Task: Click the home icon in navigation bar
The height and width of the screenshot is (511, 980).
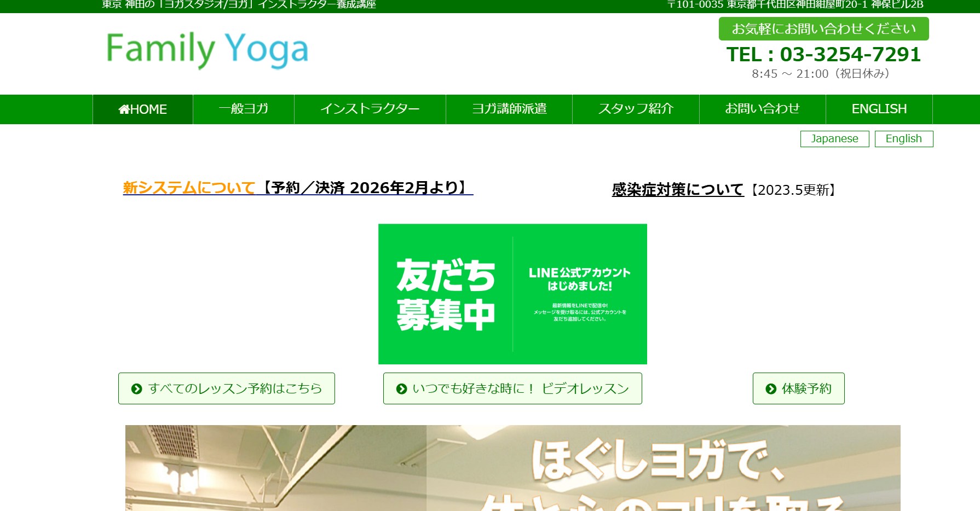Action: tap(124, 109)
